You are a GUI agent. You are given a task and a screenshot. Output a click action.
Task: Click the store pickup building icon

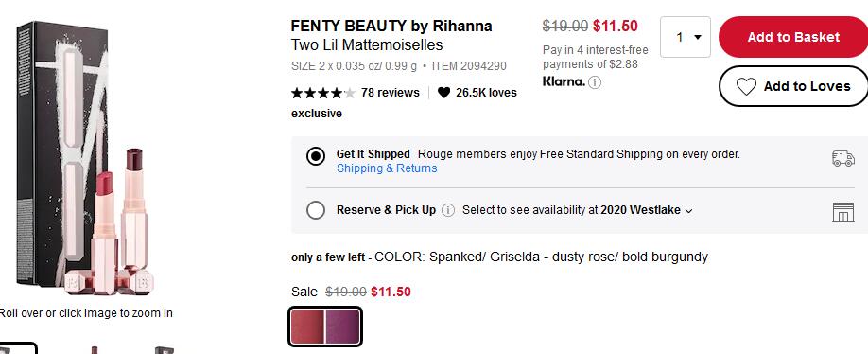[842, 212]
